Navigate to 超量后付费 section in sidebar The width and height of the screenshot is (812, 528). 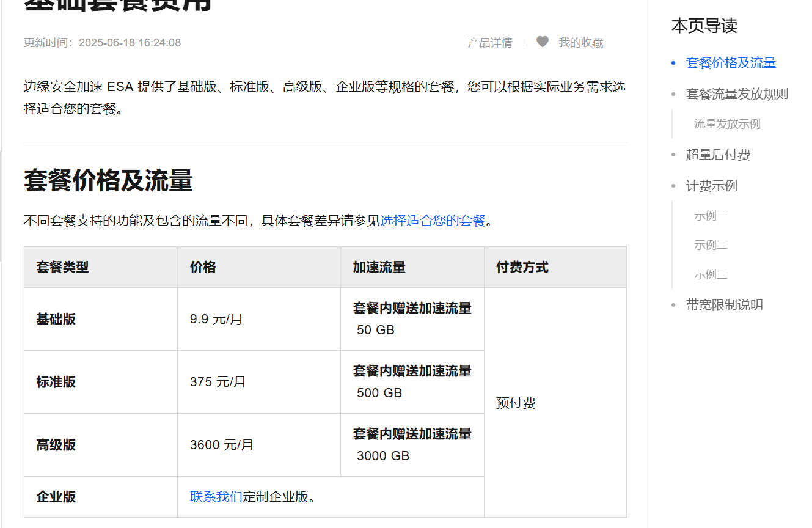(x=718, y=155)
